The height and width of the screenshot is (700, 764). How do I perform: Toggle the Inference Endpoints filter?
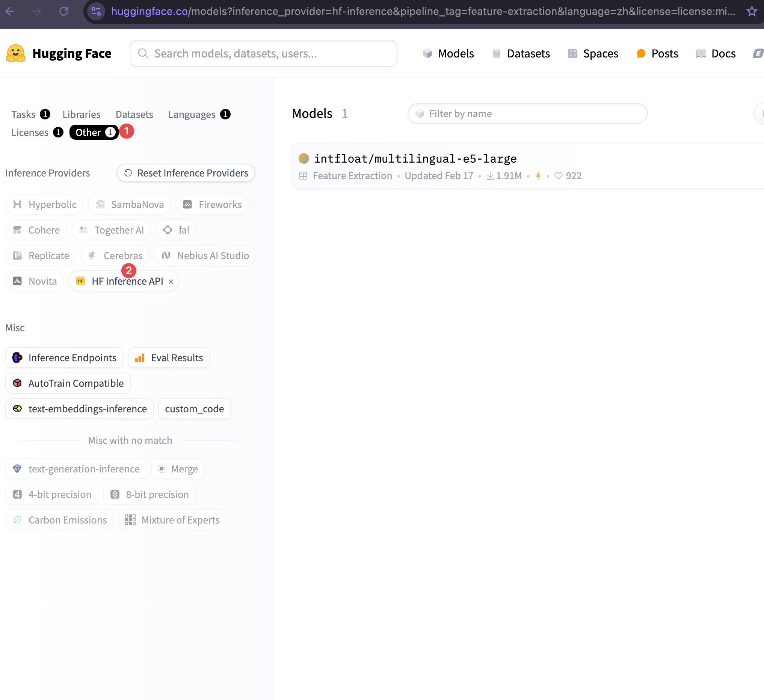65,358
